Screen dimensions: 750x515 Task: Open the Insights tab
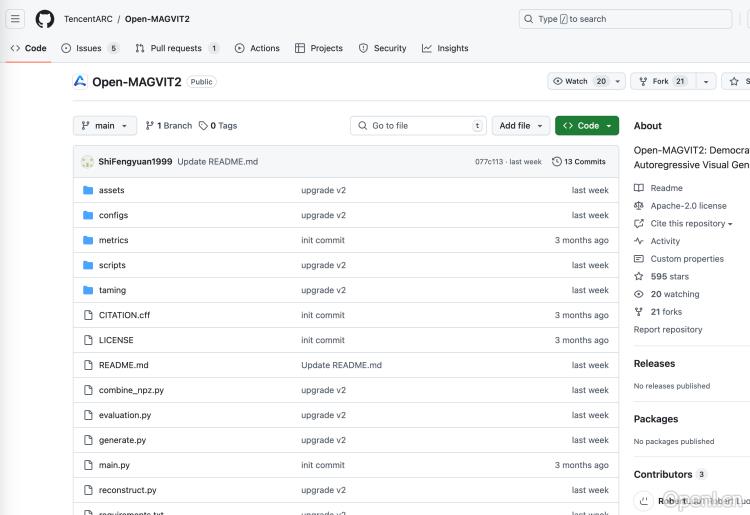click(x=445, y=48)
